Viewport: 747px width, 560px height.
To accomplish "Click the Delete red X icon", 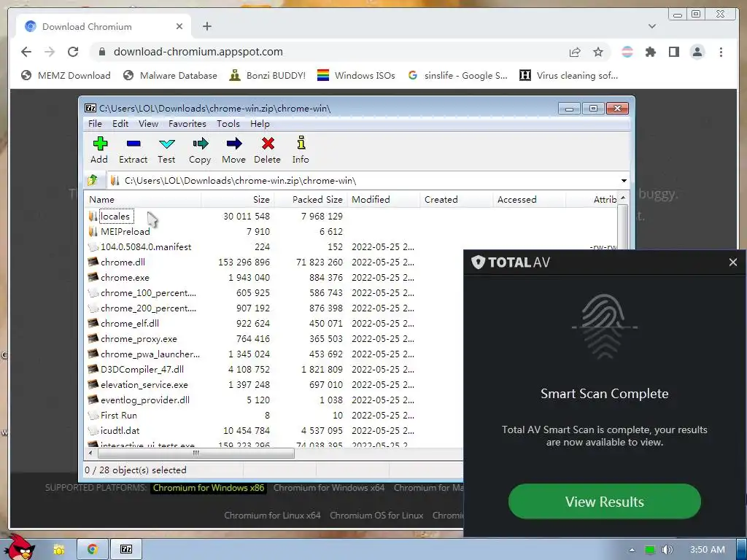I will (267, 150).
